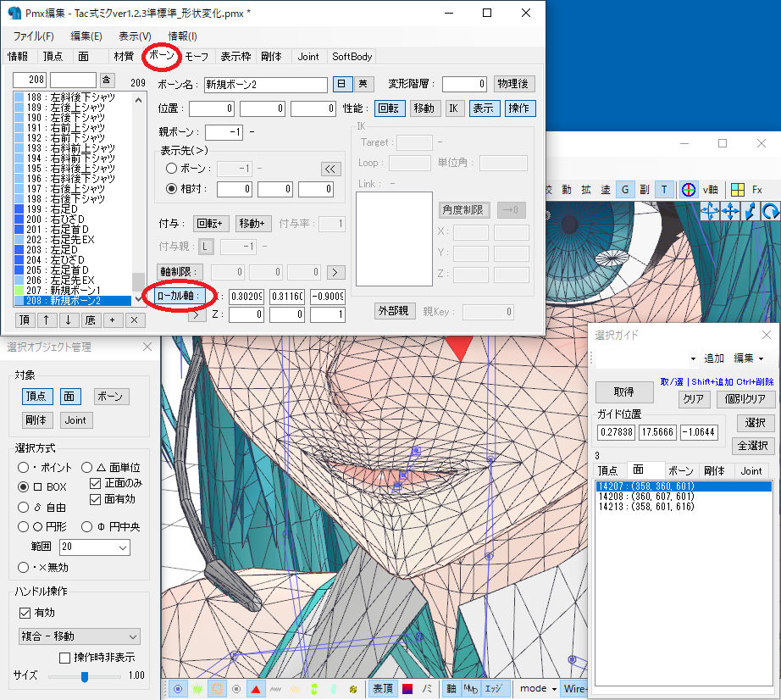The image size is (781, 700).
Task: Click the 表頂 display icon in bottom toolbar
Action: point(383,689)
